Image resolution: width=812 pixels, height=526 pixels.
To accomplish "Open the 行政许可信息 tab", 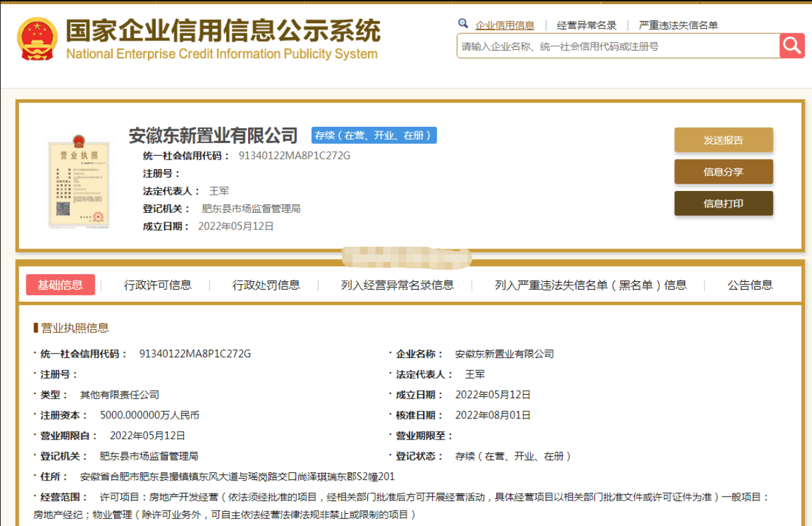I will click(x=158, y=285).
